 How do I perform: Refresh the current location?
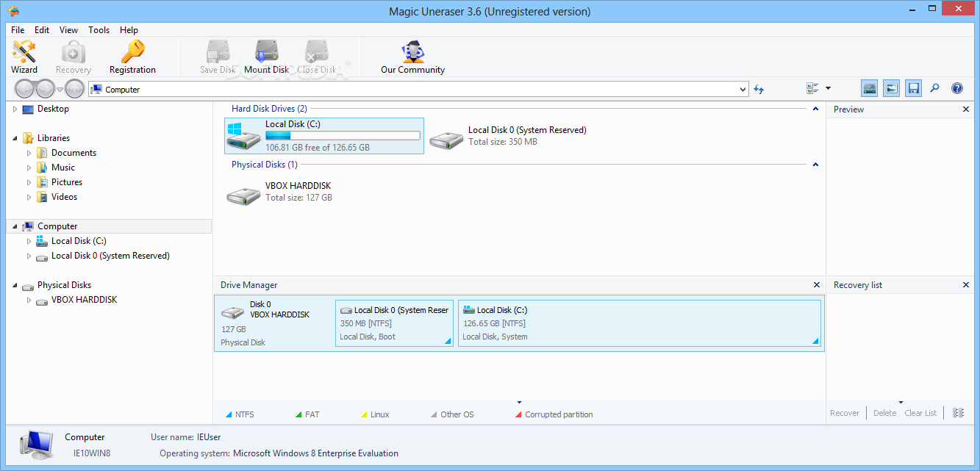tap(759, 89)
